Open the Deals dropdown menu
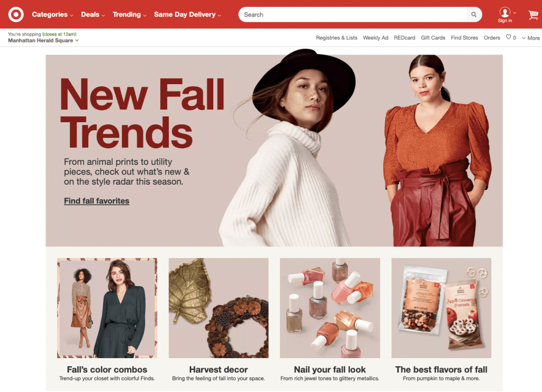 [93, 14]
